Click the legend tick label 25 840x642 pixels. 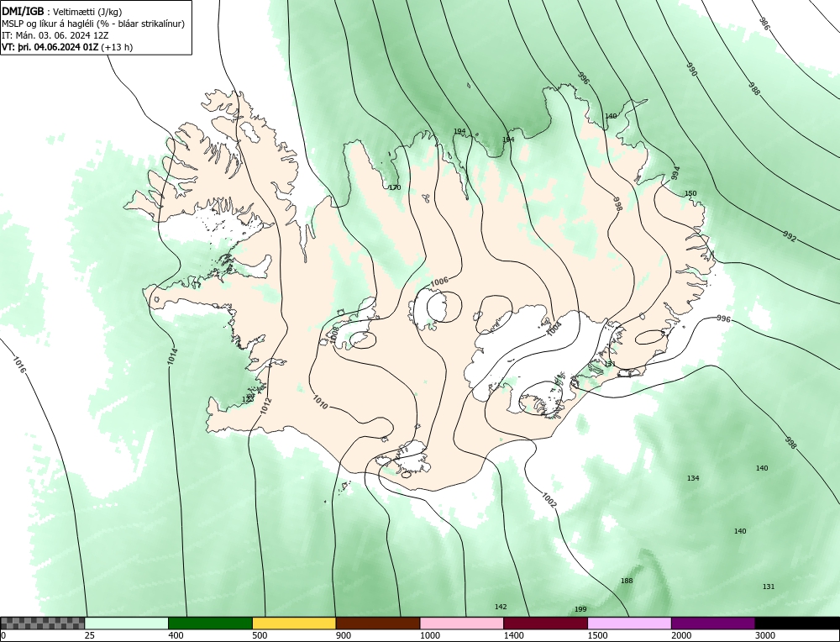[x=90, y=635]
